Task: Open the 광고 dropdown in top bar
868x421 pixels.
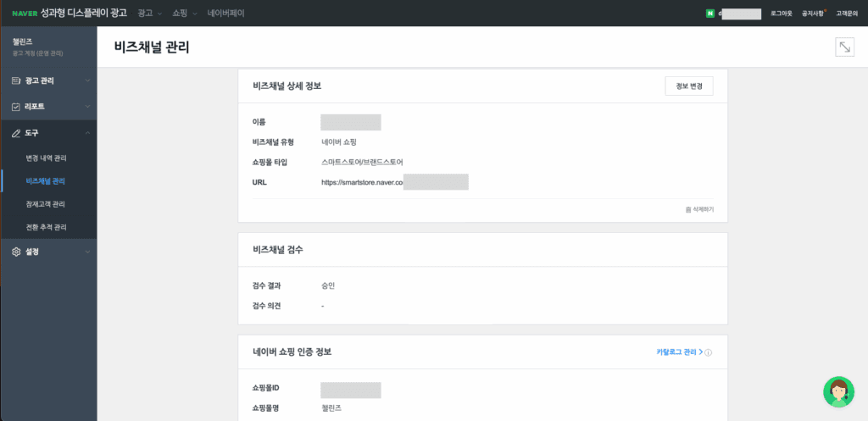Action: [x=149, y=14]
